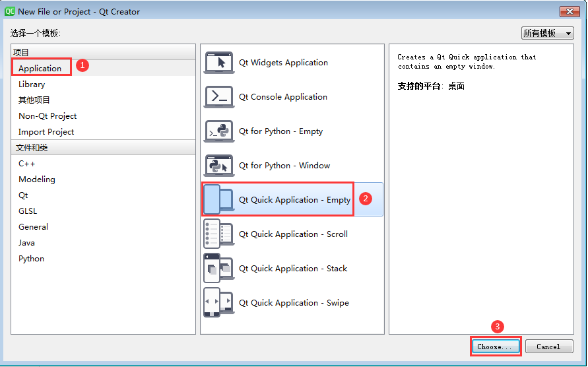
Task: Click the Qt Quick Application - Empty label
Action: pos(295,199)
